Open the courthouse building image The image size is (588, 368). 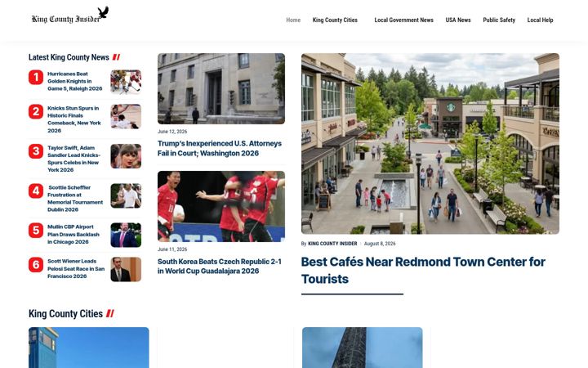pos(221,88)
